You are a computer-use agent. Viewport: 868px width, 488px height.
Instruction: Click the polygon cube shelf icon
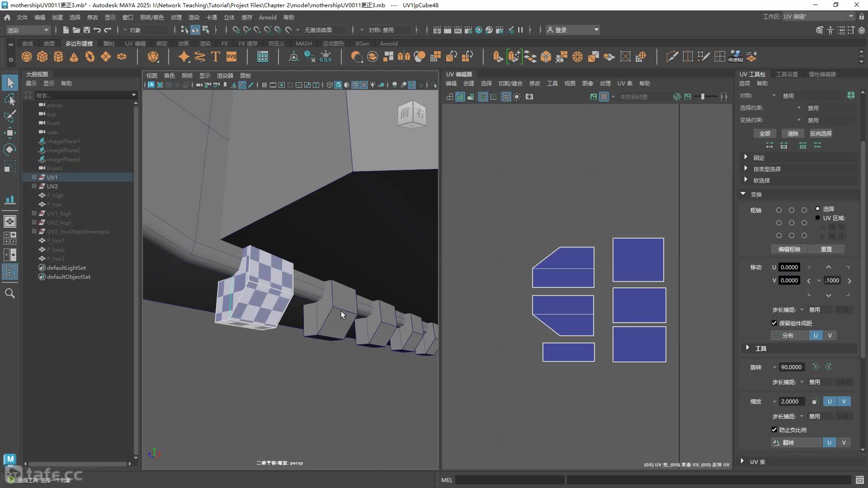[42, 57]
